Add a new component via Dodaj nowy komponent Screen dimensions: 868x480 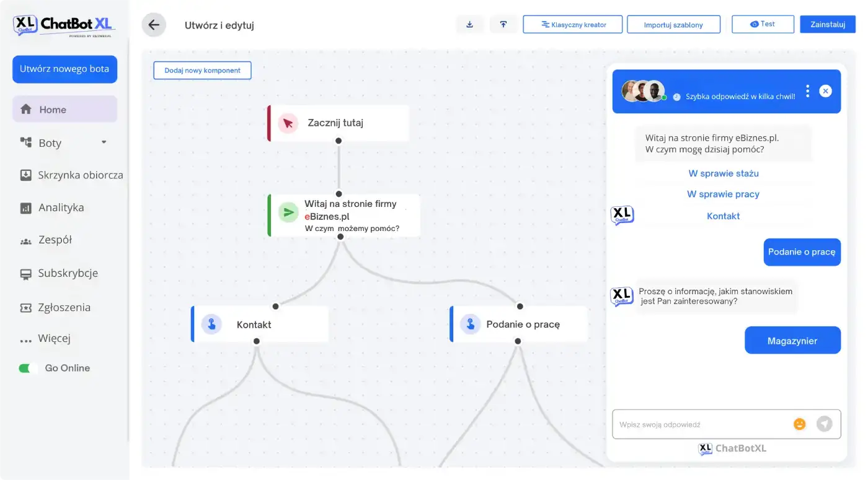[202, 70]
